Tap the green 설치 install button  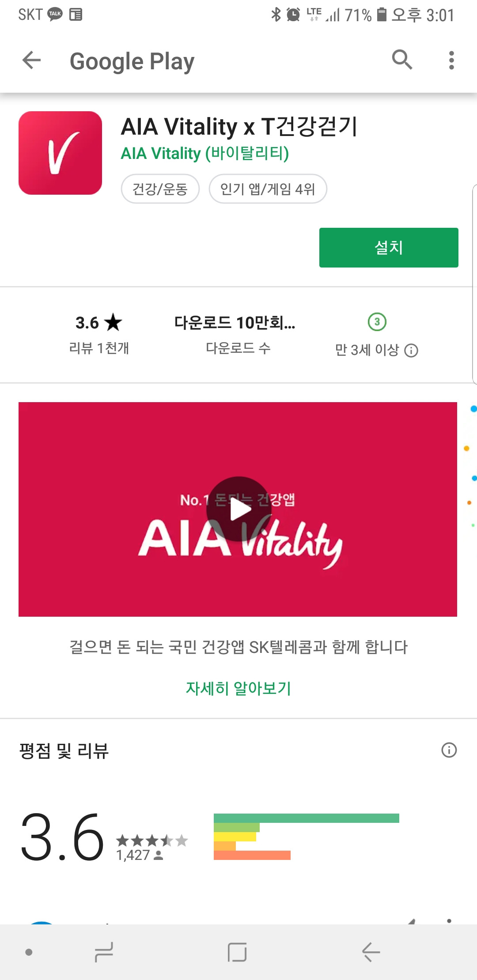[x=389, y=248]
